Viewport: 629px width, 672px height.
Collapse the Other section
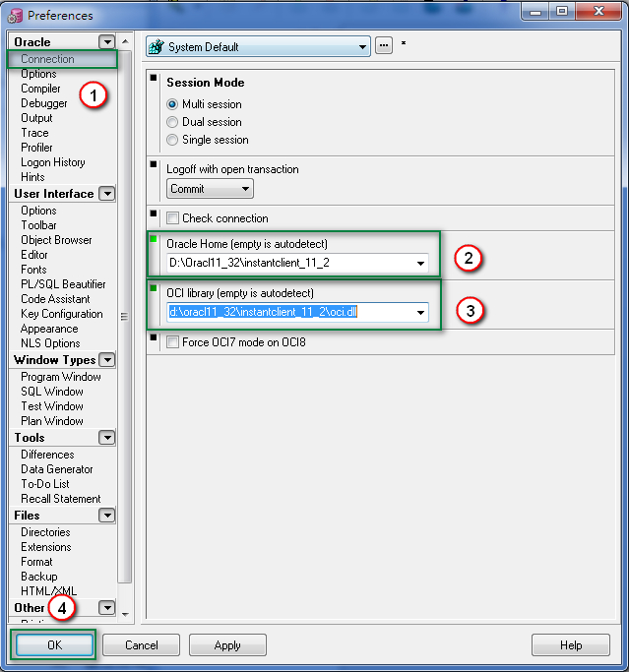click(x=106, y=607)
